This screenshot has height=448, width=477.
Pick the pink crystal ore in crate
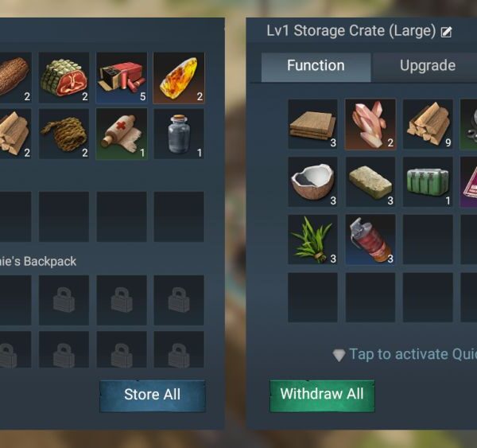[370, 124]
